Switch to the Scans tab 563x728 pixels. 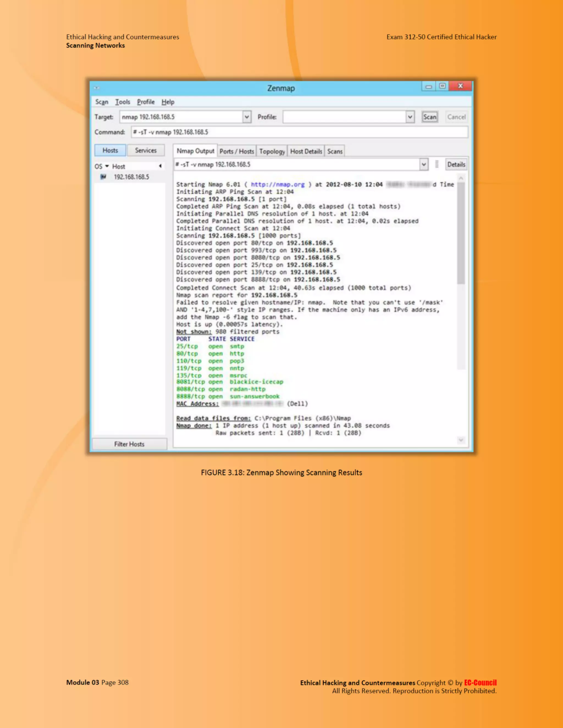point(335,151)
